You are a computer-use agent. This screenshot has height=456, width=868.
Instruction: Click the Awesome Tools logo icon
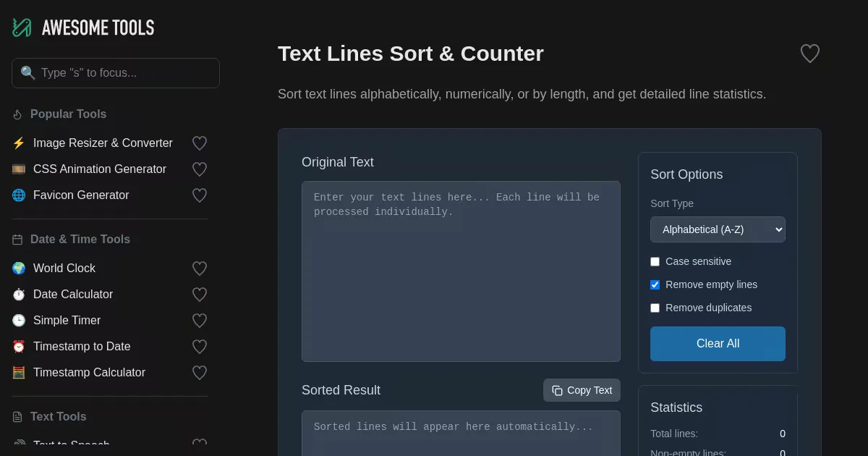point(22,28)
